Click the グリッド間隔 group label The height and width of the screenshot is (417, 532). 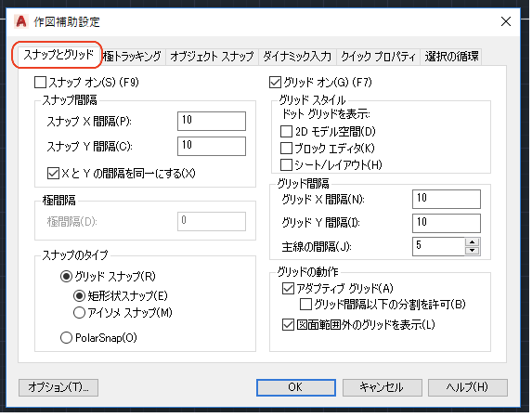click(x=304, y=184)
